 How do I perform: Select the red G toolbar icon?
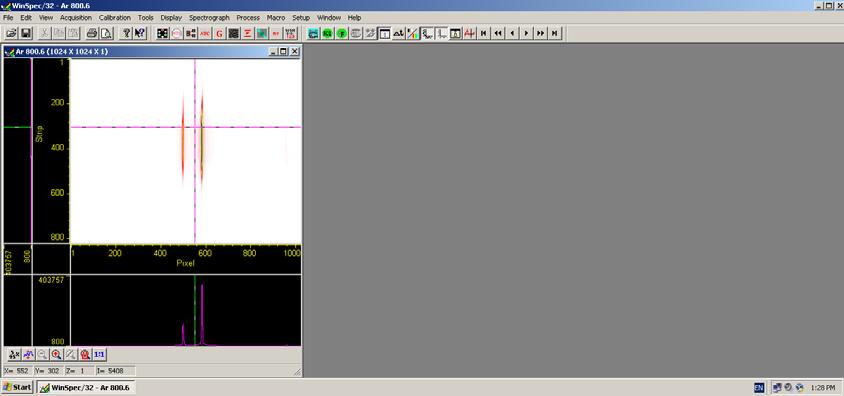click(x=219, y=33)
